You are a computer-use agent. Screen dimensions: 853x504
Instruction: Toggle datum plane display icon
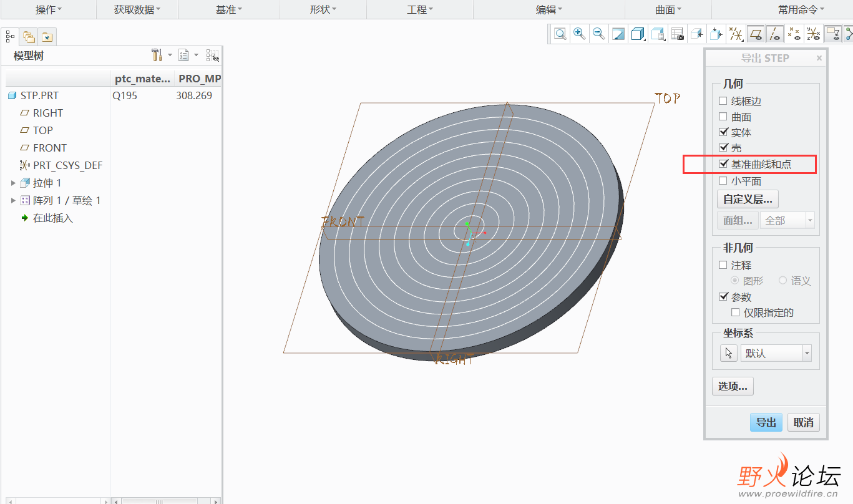point(756,34)
